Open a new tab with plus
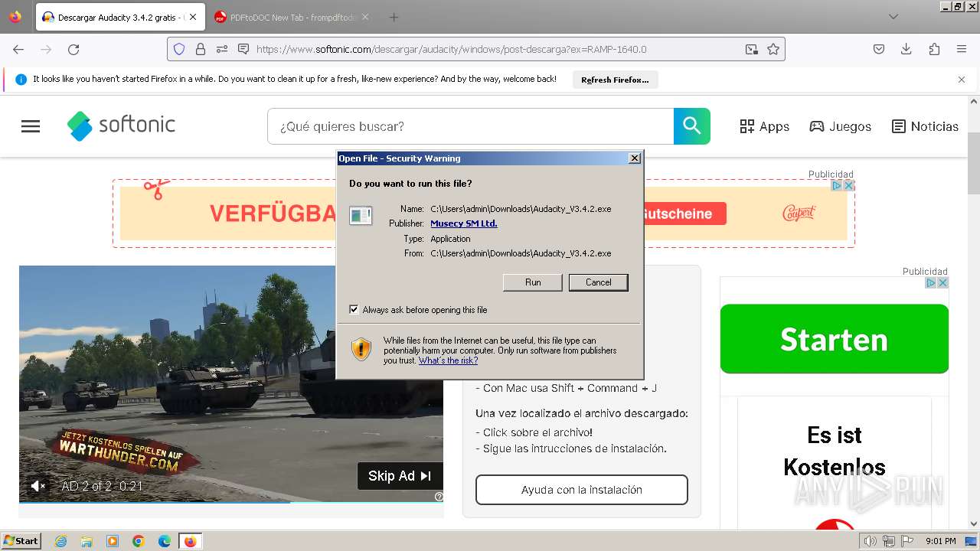Screen dimensions: 980x551 [394, 17]
